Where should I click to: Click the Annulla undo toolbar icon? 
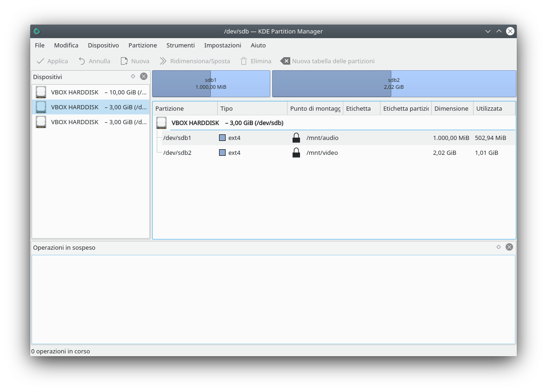pyautogui.click(x=82, y=61)
